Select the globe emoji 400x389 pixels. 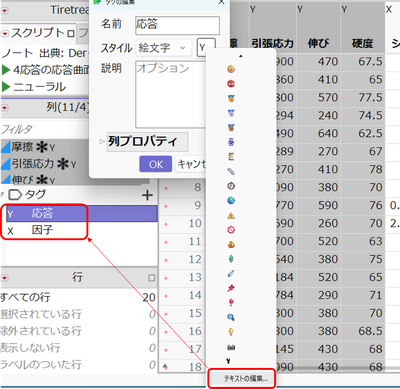click(x=231, y=201)
